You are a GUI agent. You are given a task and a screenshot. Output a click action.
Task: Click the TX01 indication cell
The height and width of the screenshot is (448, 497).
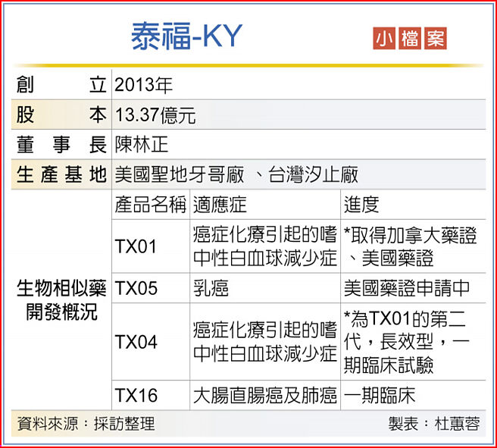coord(265,246)
